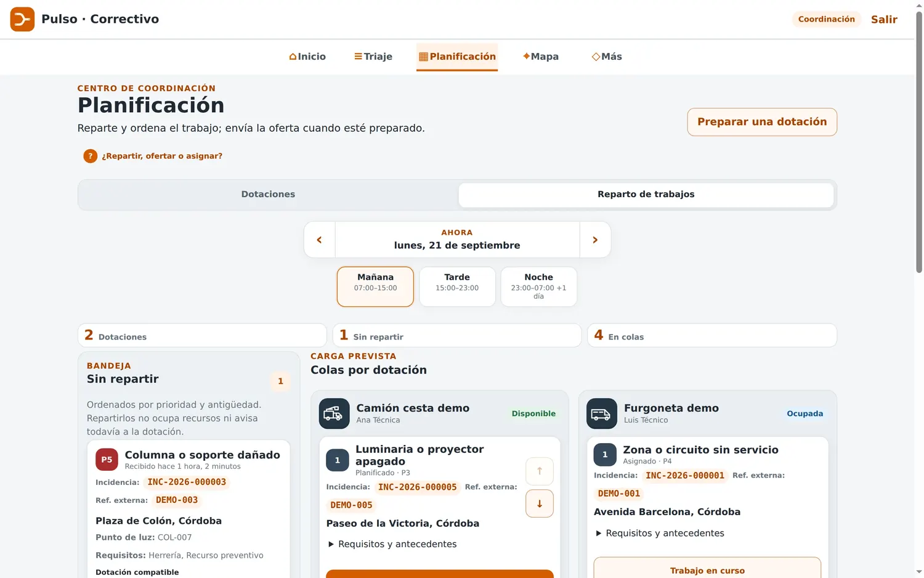924x578 pixels.
Task: Click the lunes, 21 de septiembre date
Action: 457,245
